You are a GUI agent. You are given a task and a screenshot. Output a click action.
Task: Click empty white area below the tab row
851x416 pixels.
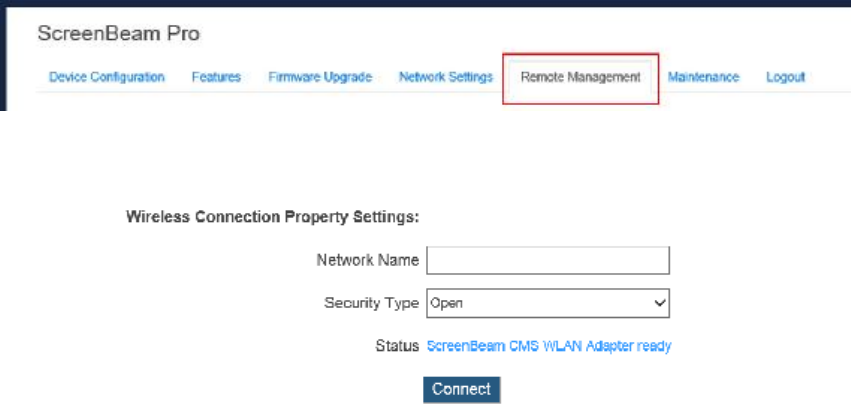426,152
